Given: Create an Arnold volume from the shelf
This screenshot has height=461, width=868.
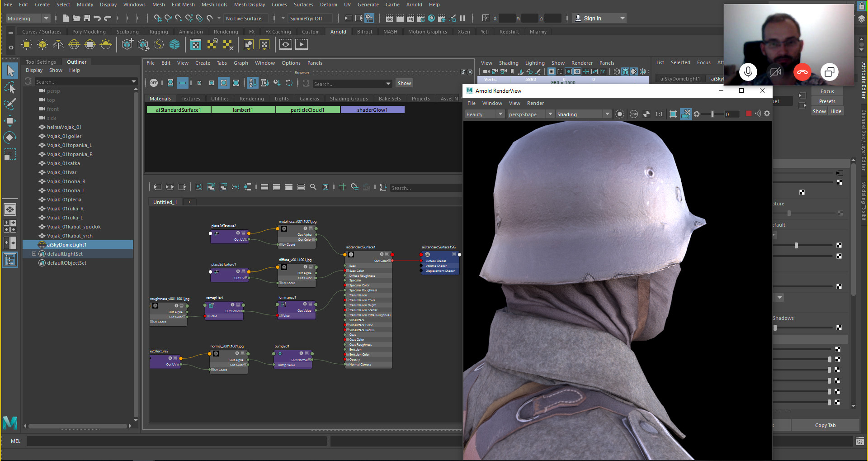Looking at the screenshot, I should point(175,44).
